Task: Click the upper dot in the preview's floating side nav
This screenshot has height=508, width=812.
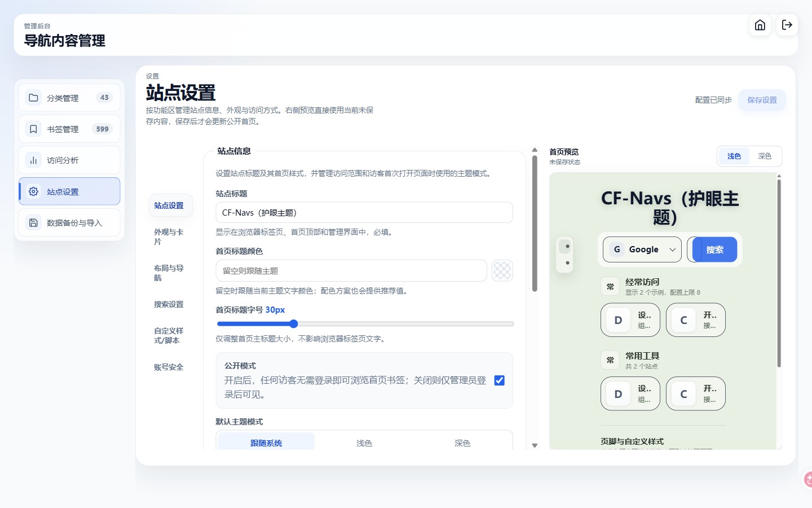Action: (567, 246)
